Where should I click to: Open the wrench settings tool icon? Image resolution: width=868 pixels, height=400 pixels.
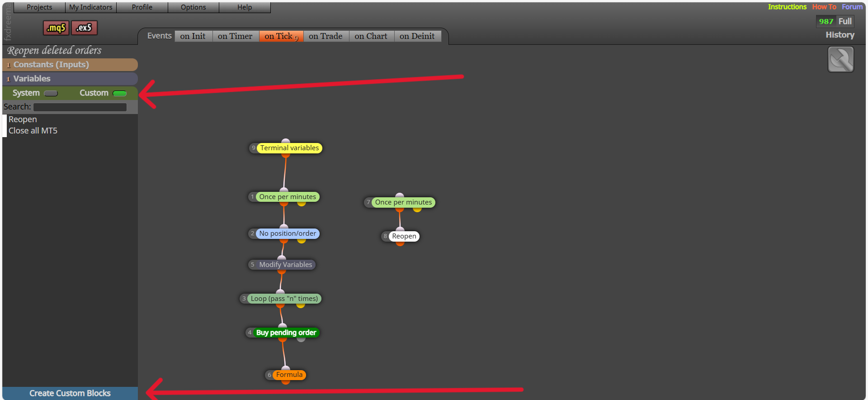841,59
